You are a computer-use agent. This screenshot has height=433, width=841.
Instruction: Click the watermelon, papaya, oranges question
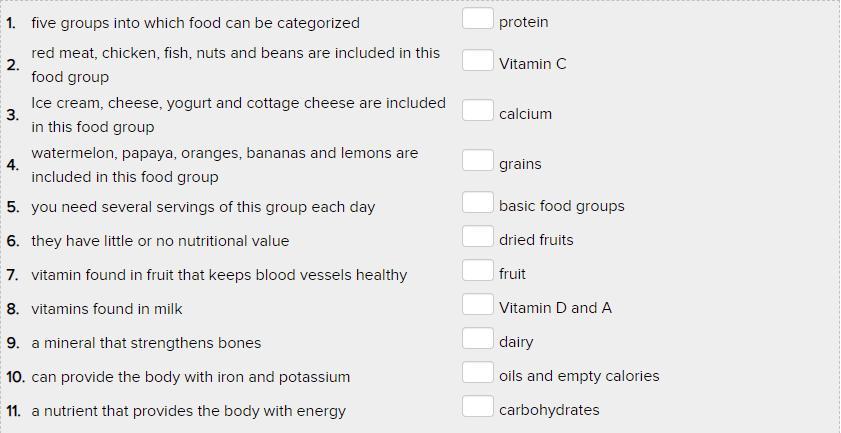(224, 165)
